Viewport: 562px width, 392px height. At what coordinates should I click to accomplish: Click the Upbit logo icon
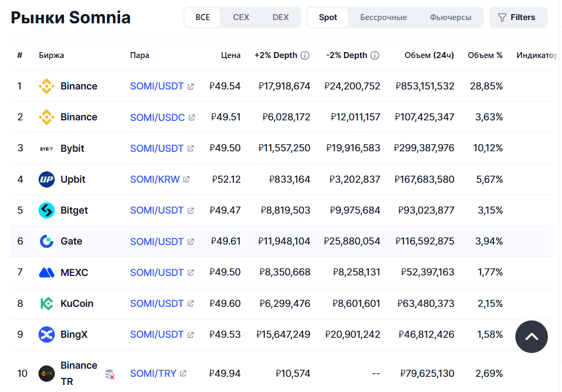(47, 179)
